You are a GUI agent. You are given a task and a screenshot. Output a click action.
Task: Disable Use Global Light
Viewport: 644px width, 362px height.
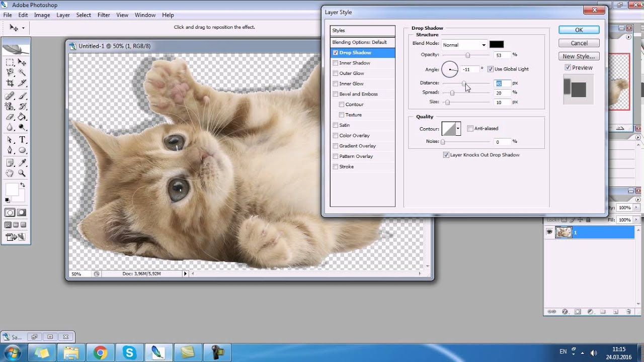click(491, 69)
